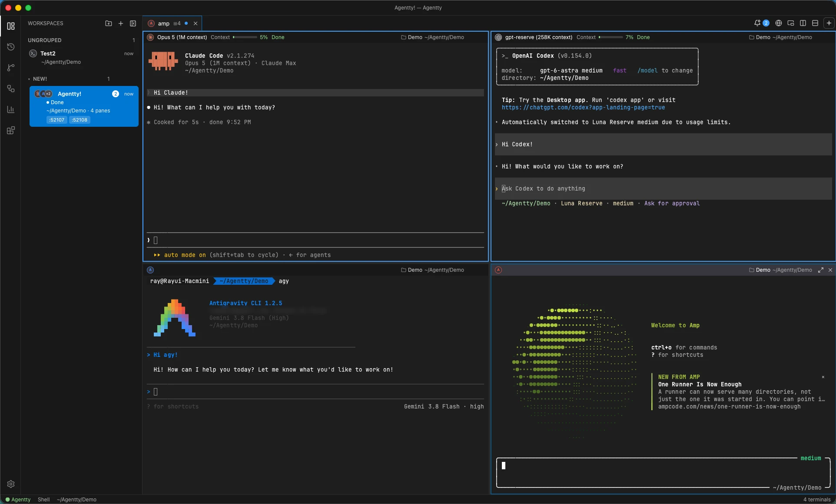
Task: Click the Antigravity CLI 1.2.5 title
Action: tap(245, 303)
